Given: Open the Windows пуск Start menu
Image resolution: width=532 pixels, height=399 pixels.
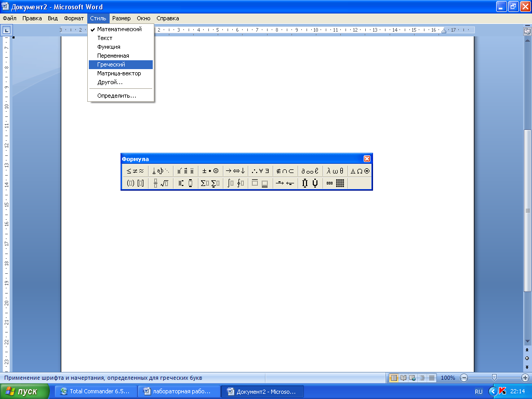Looking at the screenshot, I should point(24,392).
